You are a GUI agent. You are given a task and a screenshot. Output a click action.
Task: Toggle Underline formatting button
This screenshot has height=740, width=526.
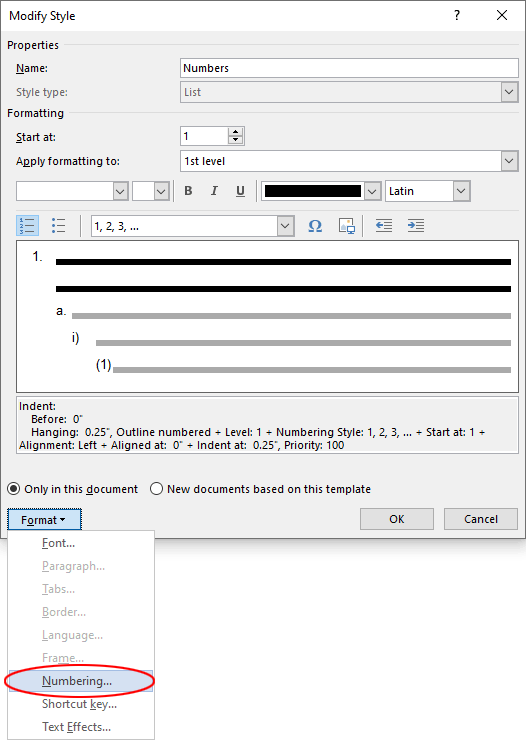pyautogui.click(x=240, y=191)
